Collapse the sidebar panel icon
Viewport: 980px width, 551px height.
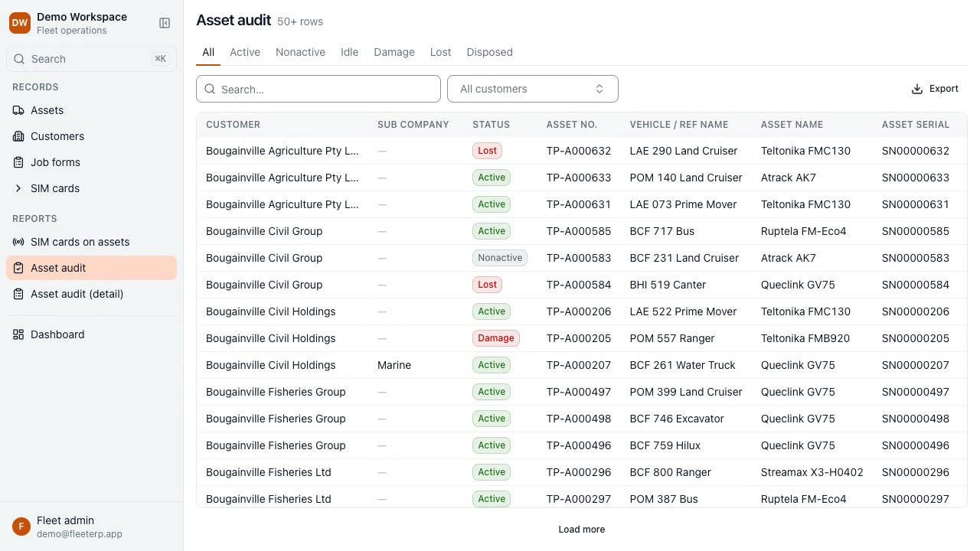pos(165,23)
